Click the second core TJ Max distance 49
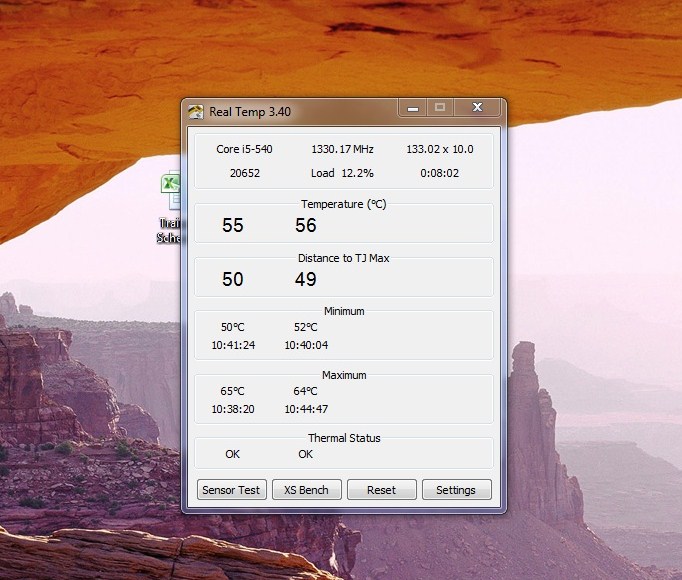Image resolution: width=682 pixels, height=580 pixels. point(306,279)
